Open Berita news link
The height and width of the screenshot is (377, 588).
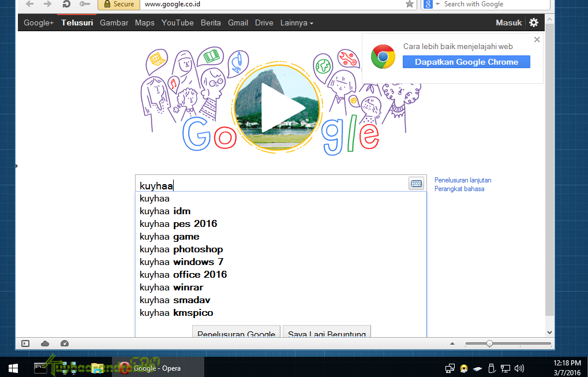coord(211,23)
